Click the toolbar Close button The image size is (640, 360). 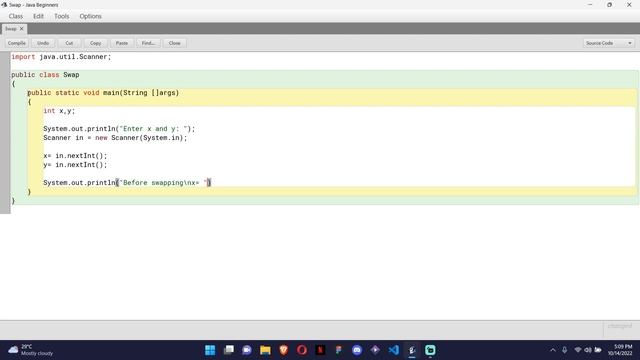click(174, 43)
